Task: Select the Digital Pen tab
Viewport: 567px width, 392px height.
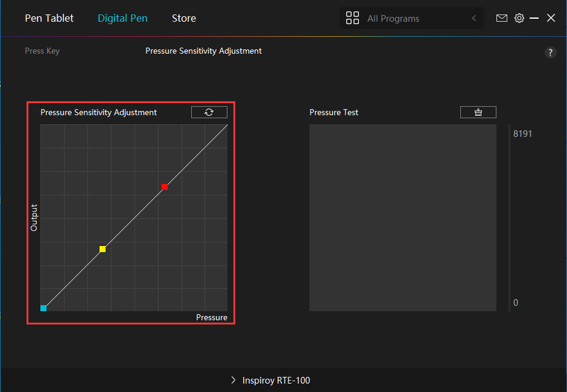Action: 122,18
